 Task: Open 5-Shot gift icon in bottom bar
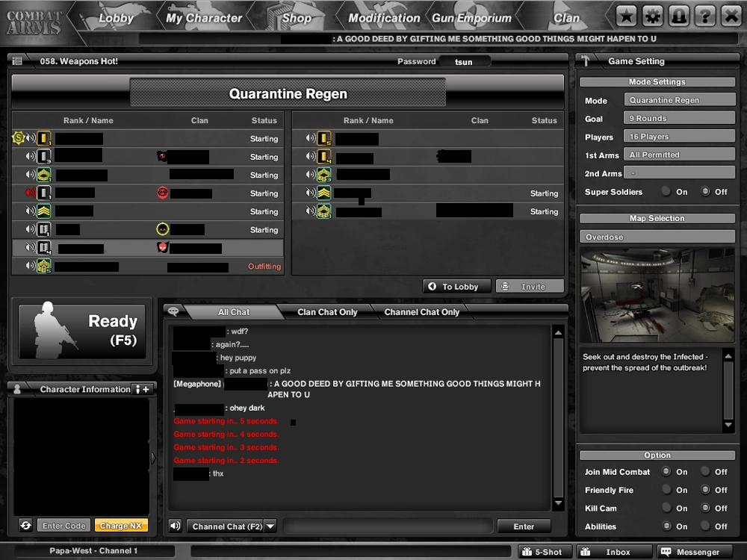click(x=527, y=552)
